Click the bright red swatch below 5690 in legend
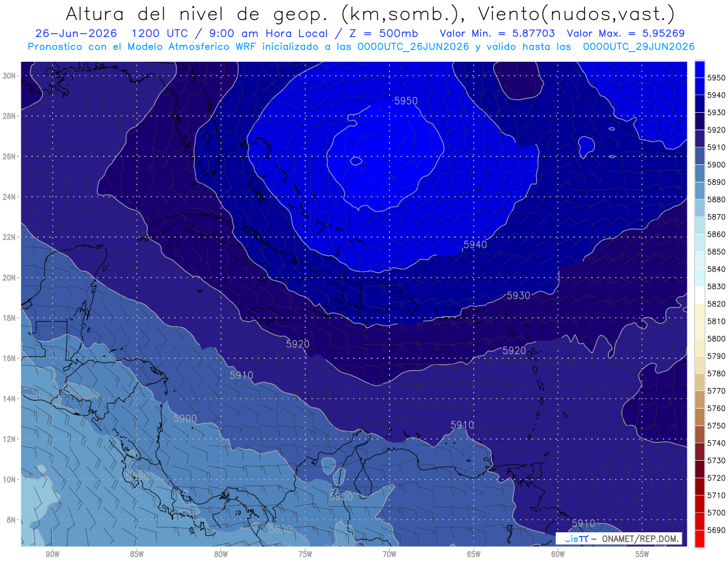The height and width of the screenshot is (562, 728). (699, 538)
